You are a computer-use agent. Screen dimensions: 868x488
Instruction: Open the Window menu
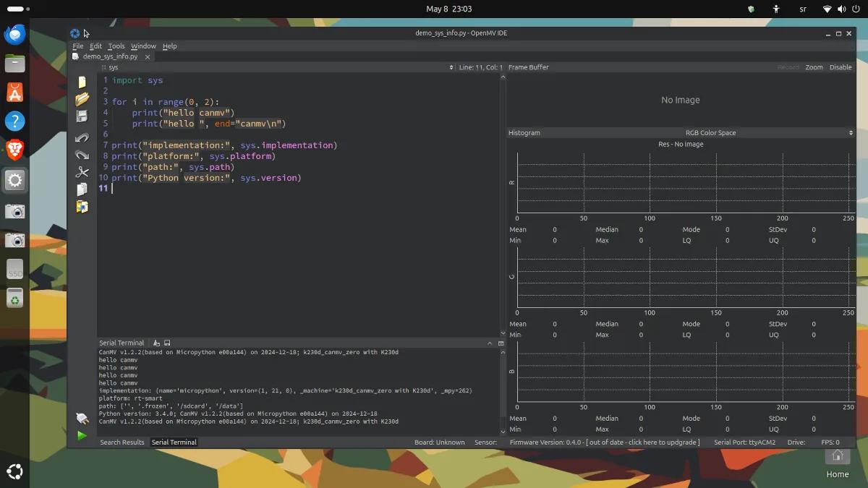click(143, 46)
